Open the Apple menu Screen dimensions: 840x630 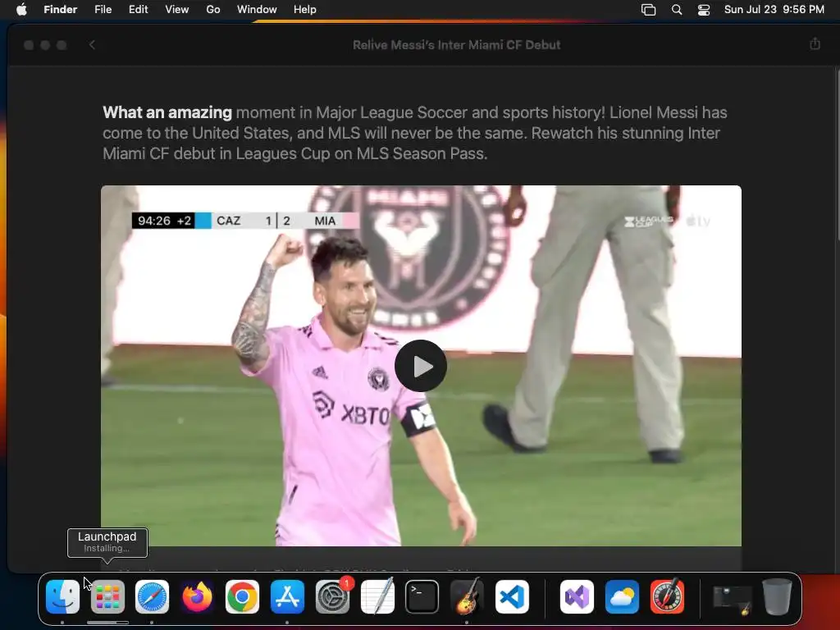21,10
